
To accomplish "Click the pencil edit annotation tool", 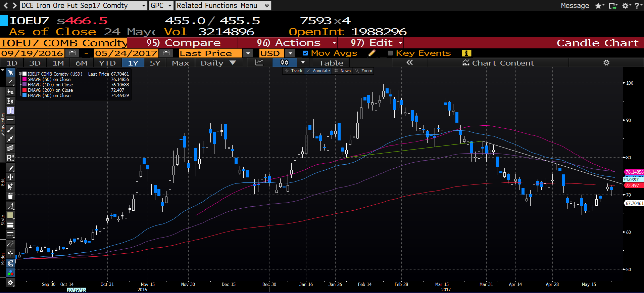I will click(x=11, y=168).
